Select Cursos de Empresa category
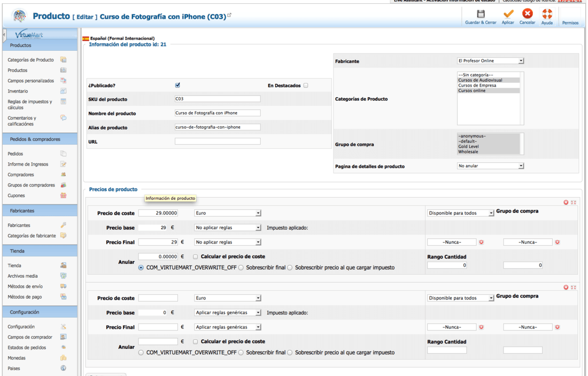The image size is (588, 376). tap(488, 85)
